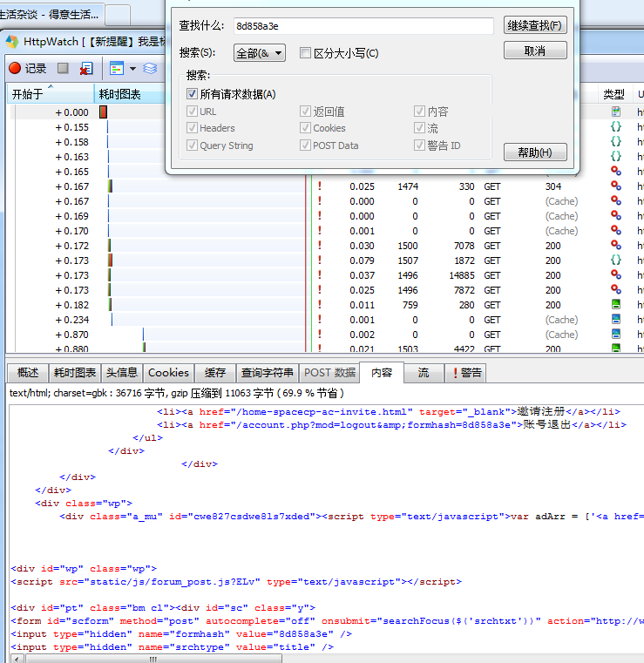Viewport: 644px width, 663px height.
Task: Toggle the 返回值 search checkbox
Action: [x=305, y=112]
